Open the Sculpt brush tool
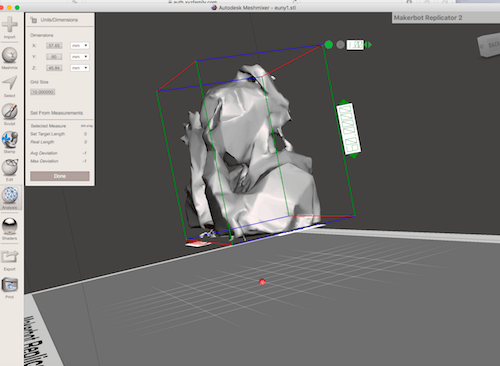The image size is (500, 366). pyautogui.click(x=10, y=111)
